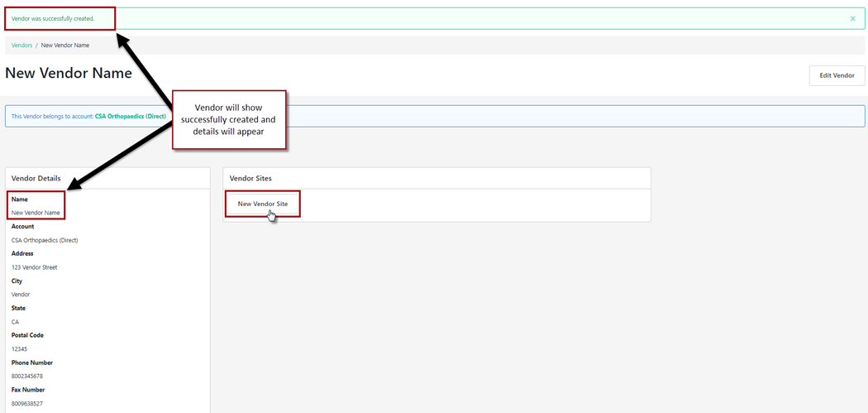The height and width of the screenshot is (413, 868).
Task: Click the Vendors breadcrumb link
Action: coord(21,46)
